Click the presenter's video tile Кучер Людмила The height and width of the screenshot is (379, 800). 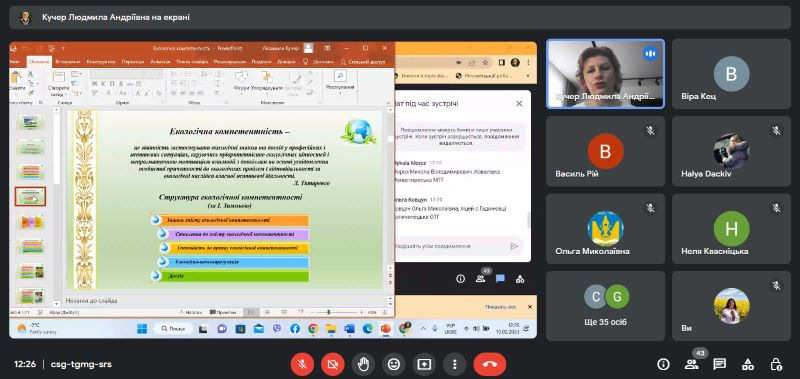click(605, 74)
